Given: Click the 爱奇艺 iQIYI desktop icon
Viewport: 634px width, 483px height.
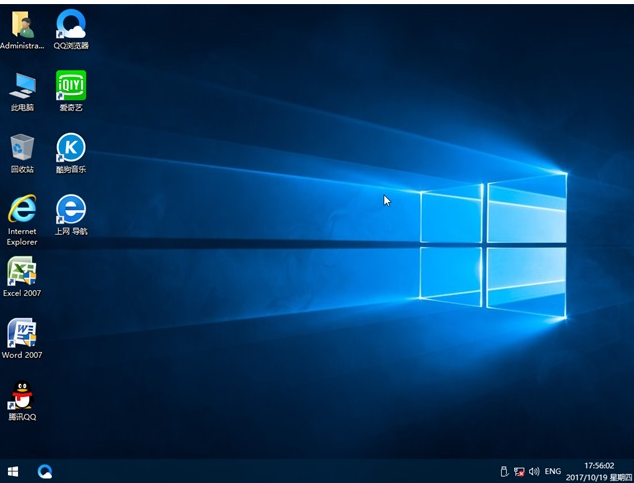Looking at the screenshot, I should (x=71, y=86).
